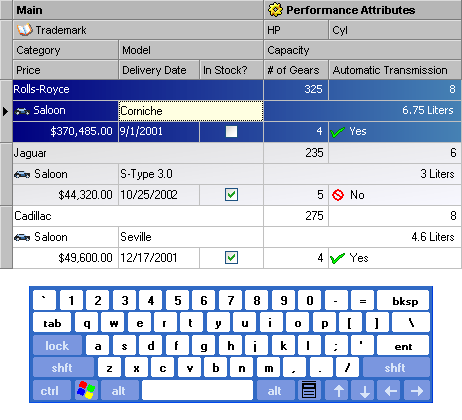The width and height of the screenshot is (462, 420).
Task: Sort by the Model column header
Action: pos(191,50)
